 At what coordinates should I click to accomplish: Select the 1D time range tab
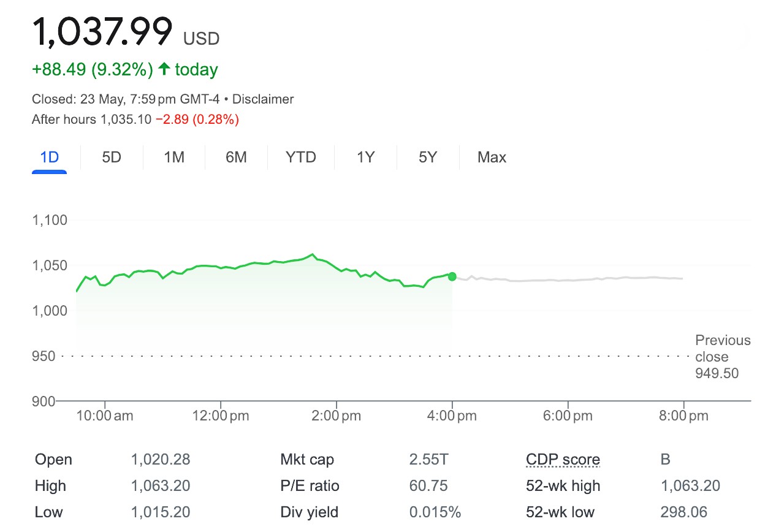pyautogui.click(x=49, y=158)
